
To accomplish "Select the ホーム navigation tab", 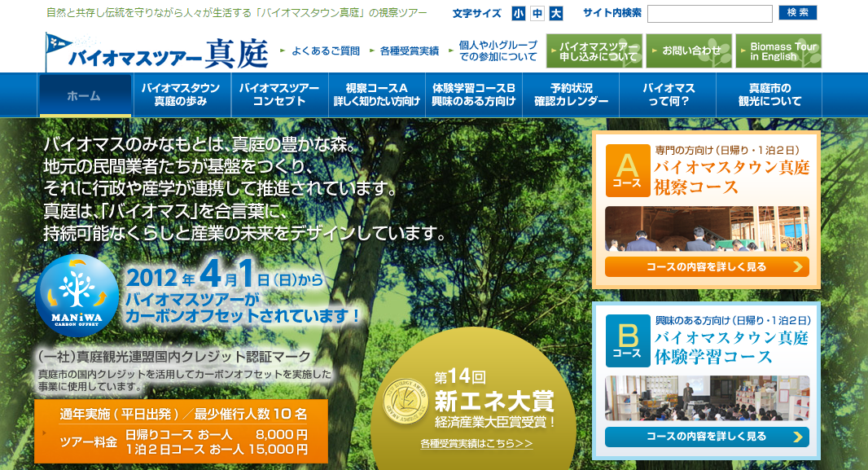I will [85, 95].
